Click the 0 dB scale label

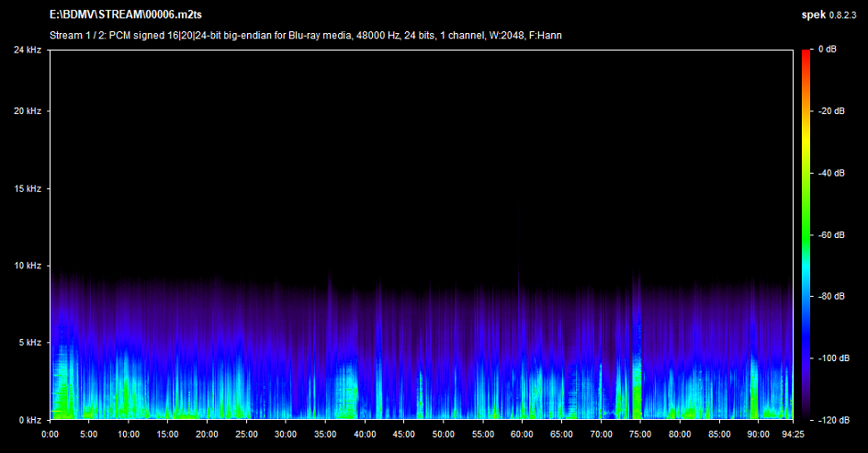827,50
